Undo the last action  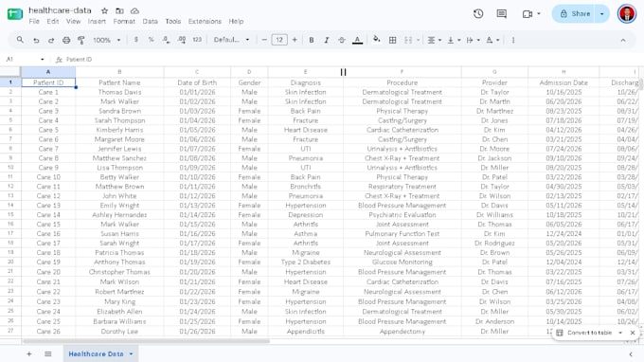(36, 40)
